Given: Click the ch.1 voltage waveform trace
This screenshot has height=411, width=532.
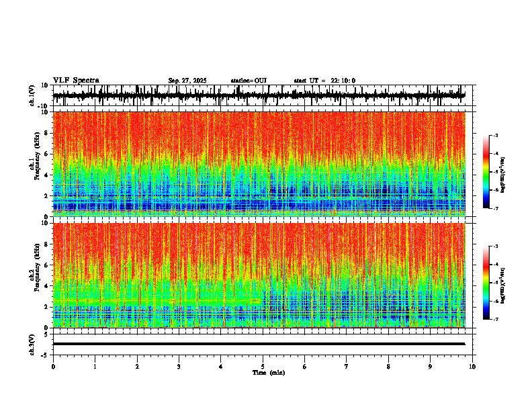Looking at the screenshot, I should [x=259, y=95].
